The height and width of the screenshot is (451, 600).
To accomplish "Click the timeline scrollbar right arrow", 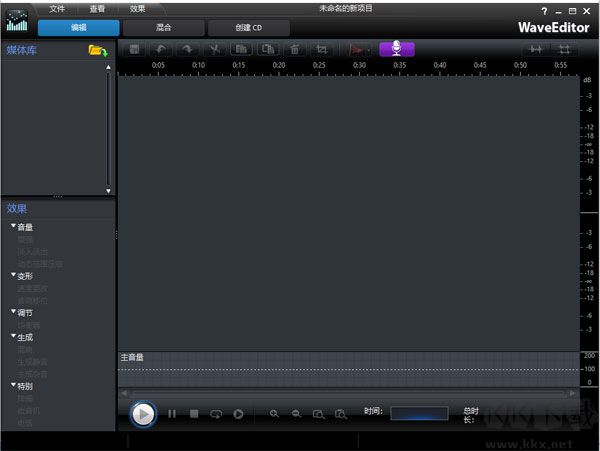I will pyautogui.click(x=572, y=393).
